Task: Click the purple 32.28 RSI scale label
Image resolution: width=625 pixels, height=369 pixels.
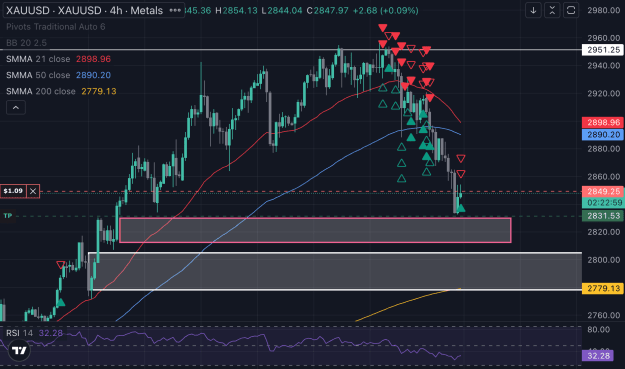Action: pos(597,355)
